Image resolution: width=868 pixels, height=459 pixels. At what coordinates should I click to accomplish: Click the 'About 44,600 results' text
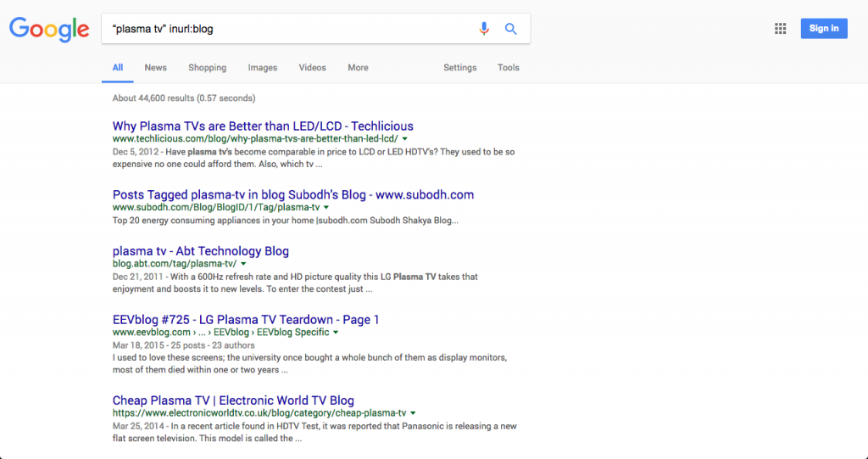[x=184, y=98]
